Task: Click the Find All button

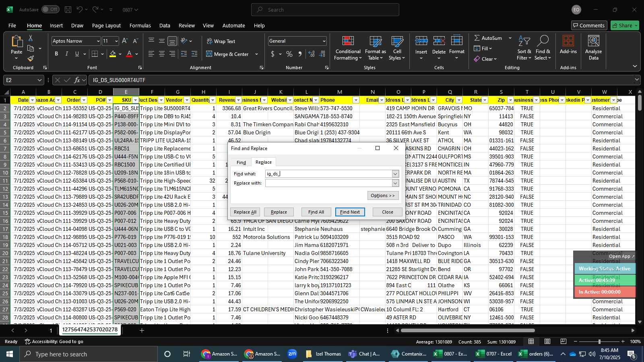Action: click(316, 212)
